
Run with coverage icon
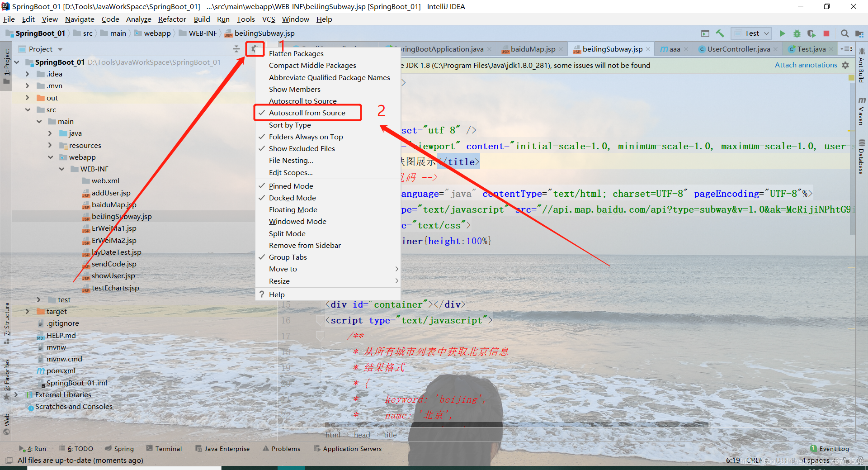(811, 33)
